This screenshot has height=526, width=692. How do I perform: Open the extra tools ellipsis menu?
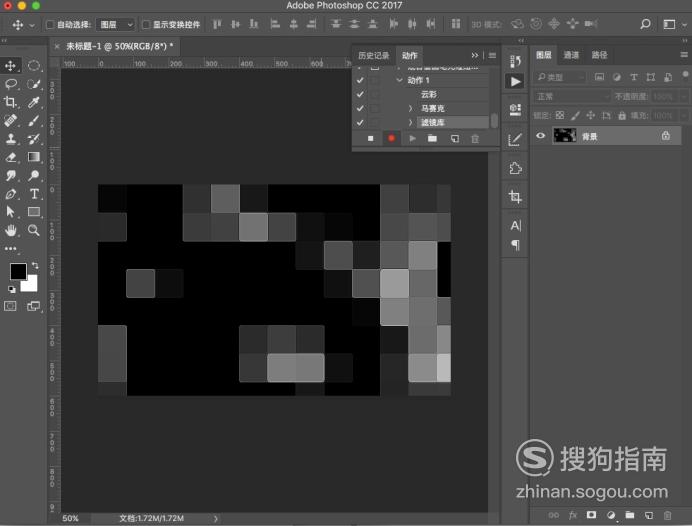pyautogui.click(x=11, y=248)
